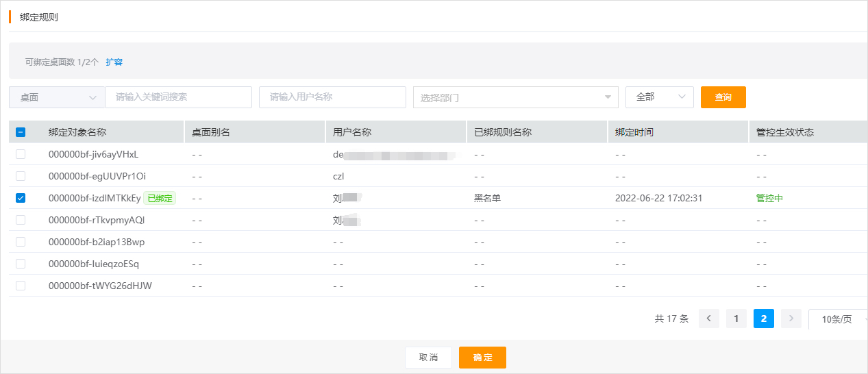Open the 桌面 search type dropdown

click(x=57, y=97)
